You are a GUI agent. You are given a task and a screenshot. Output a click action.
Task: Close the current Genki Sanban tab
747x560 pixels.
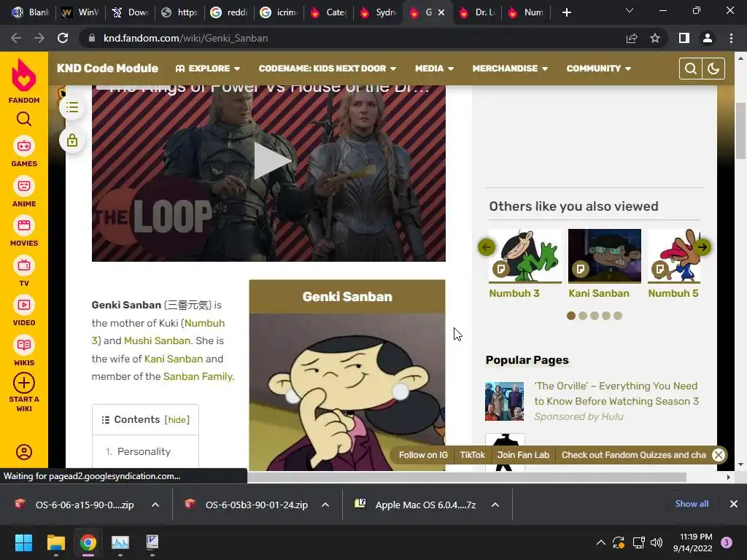(441, 12)
